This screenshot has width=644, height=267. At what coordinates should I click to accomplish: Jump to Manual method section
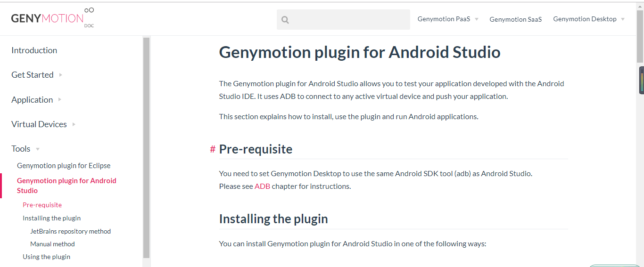52,244
